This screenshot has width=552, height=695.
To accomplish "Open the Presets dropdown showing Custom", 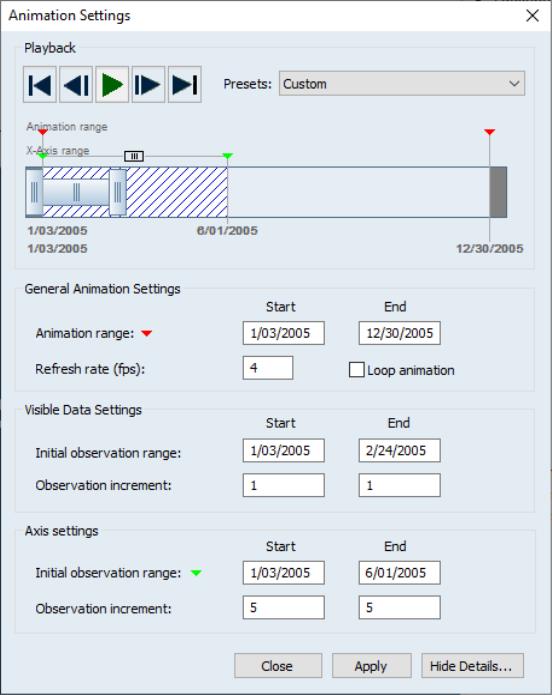I will point(402,83).
